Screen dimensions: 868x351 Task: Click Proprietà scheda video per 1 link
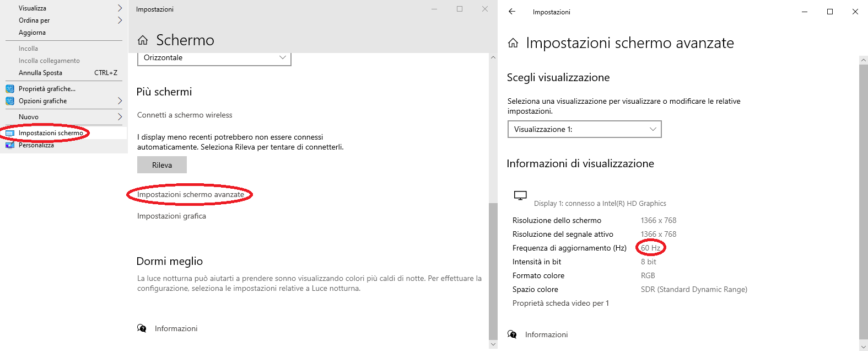coord(560,303)
